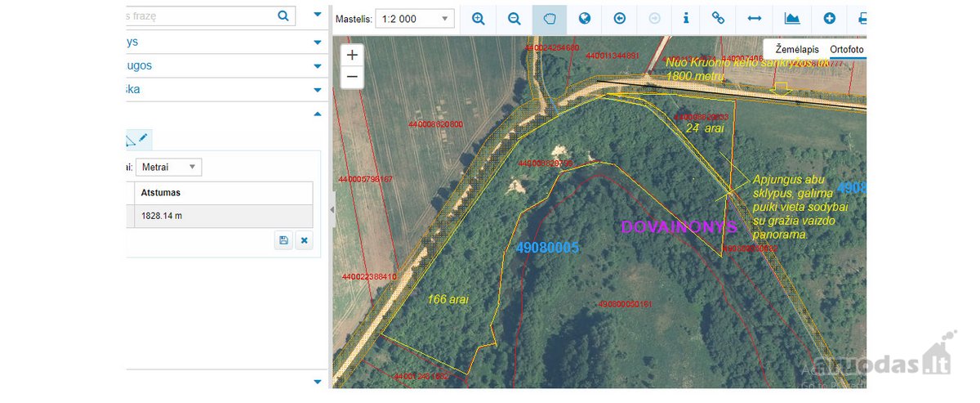This screenshot has height=403, width=980.
Task: Activate the pan hand tool
Action: pyautogui.click(x=550, y=18)
